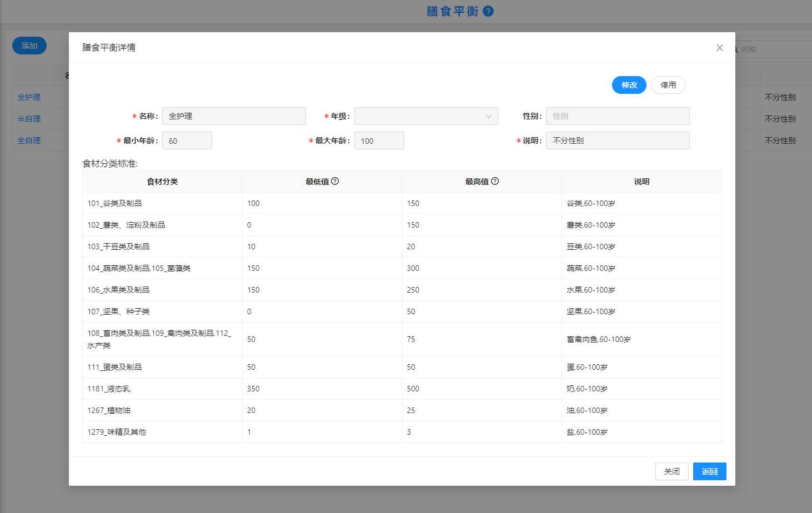Image resolution: width=812 pixels, height=513 pixels.
Task: Open the 全护理 link in background list
Action: [x=29, y=97]
